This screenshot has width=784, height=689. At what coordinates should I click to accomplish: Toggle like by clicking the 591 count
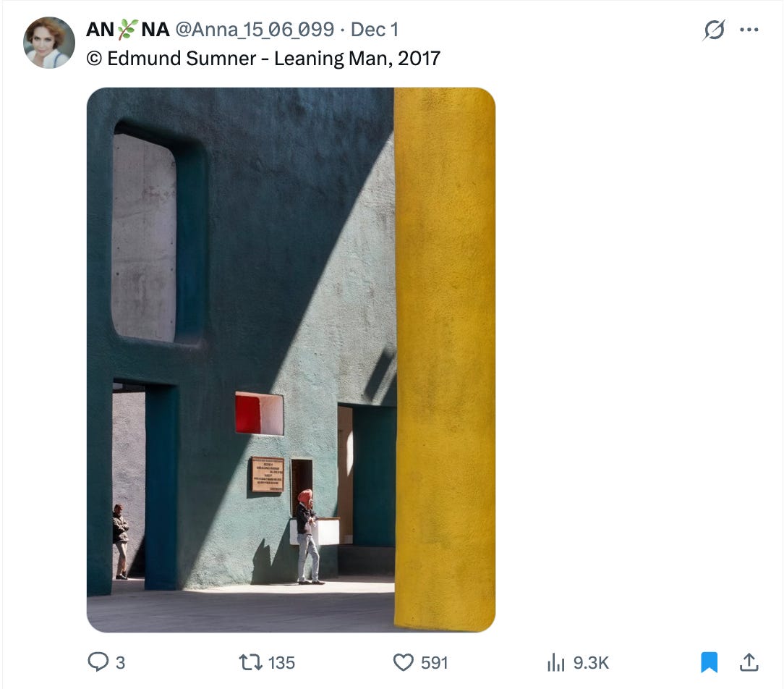[x=434, y=663]
